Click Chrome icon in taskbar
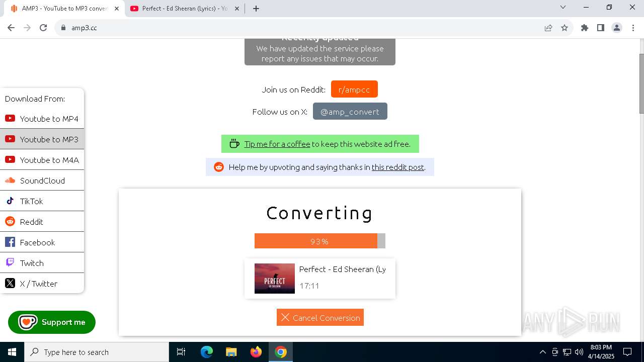The height and width of the screenshot is (362, 644). tap(281, 352)
